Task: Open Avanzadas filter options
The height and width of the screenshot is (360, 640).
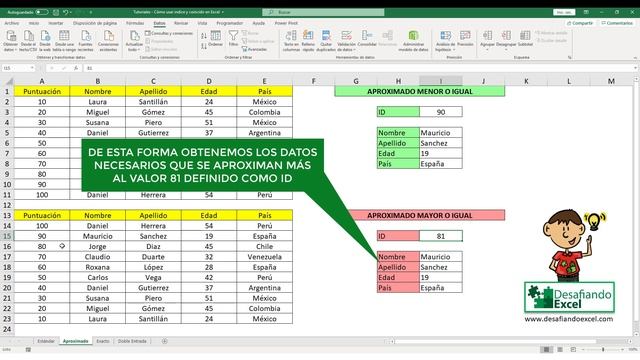Action: [254, 49]
